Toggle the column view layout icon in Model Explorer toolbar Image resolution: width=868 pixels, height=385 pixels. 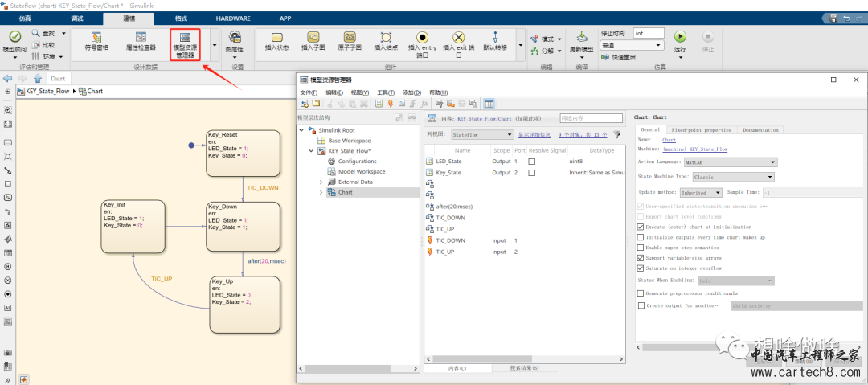(489, 104)
